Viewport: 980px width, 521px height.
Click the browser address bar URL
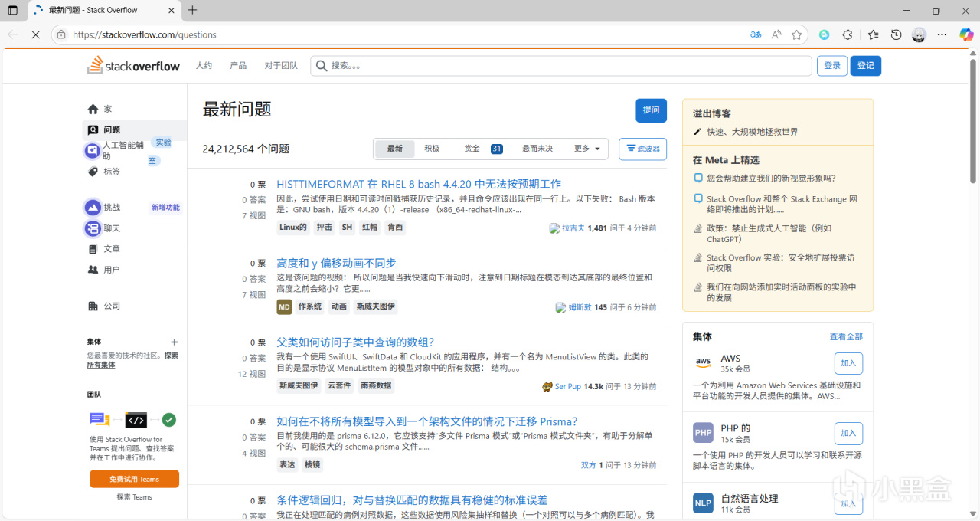coord(145,34)
